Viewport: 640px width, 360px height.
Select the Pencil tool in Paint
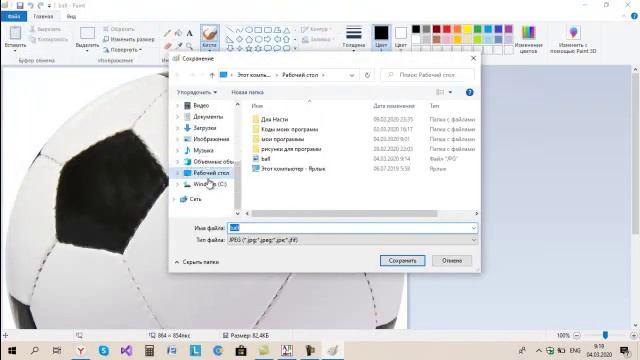point(167,33)
